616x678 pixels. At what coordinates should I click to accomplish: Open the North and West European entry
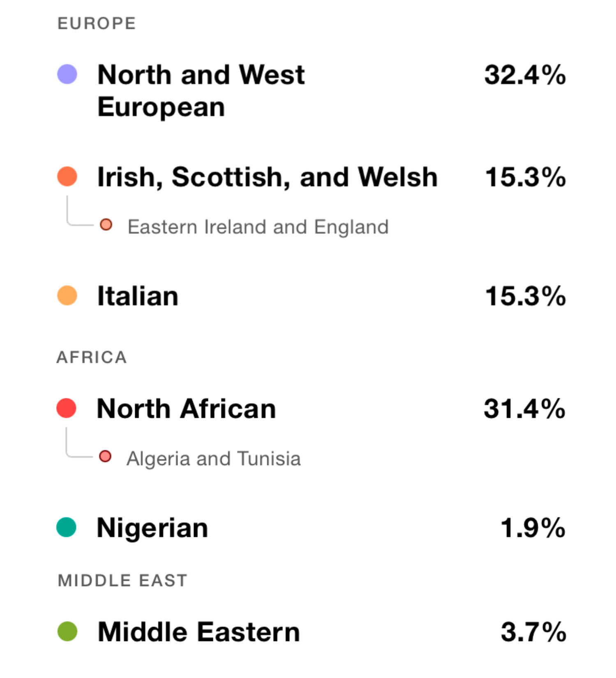click(201, 90)
